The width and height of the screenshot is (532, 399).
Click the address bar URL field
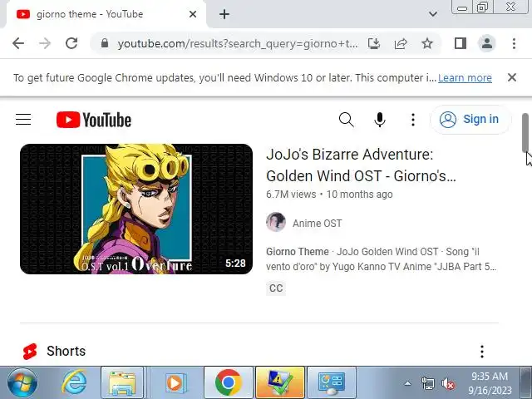point(238,44)
